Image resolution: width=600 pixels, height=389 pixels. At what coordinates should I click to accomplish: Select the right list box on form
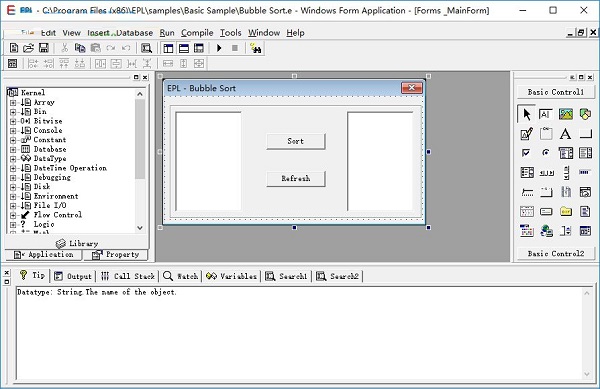point(380,161)
